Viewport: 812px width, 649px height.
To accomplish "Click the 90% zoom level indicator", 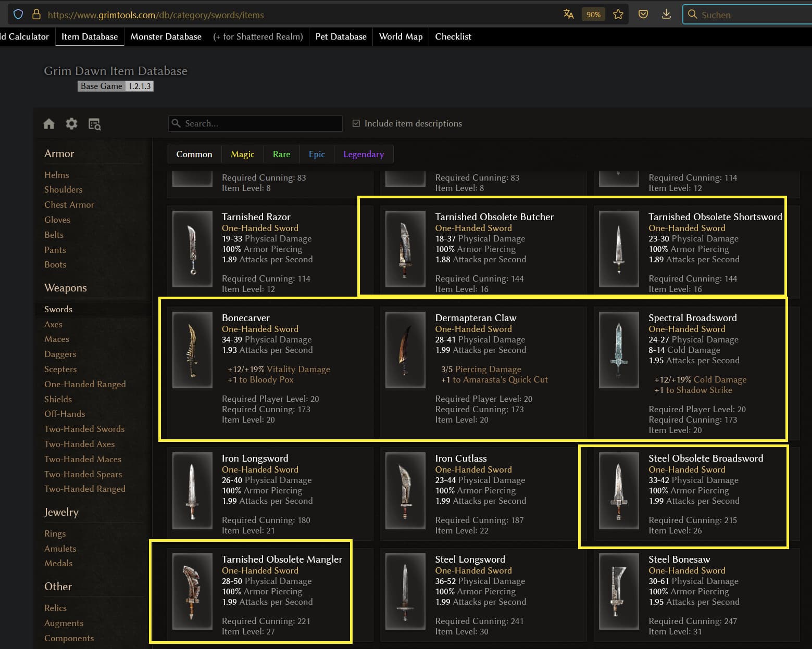I will pos(593,15).
